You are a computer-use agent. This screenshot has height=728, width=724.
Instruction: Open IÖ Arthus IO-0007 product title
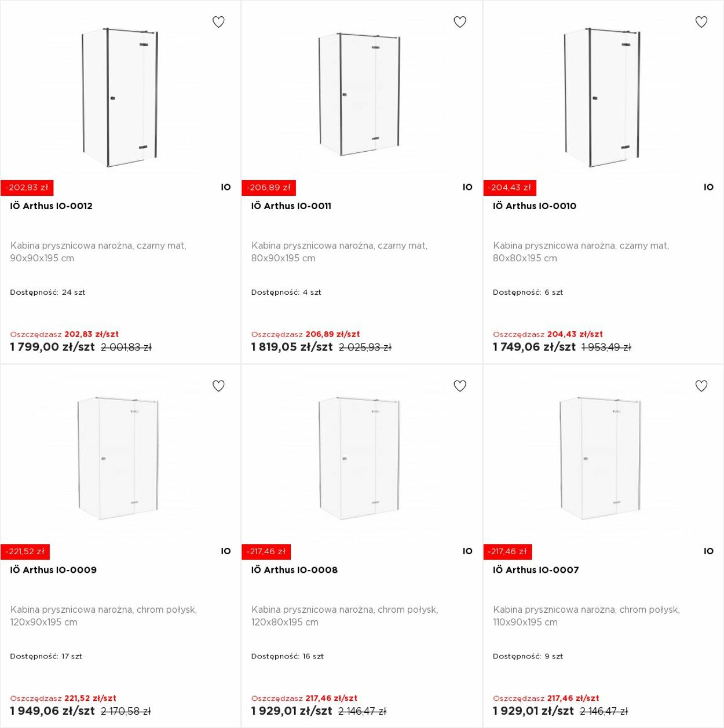(x=536, y=570)
